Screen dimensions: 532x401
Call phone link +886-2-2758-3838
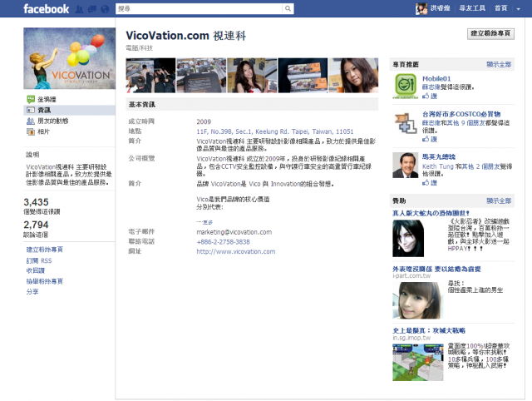click(x=223, y=242)
